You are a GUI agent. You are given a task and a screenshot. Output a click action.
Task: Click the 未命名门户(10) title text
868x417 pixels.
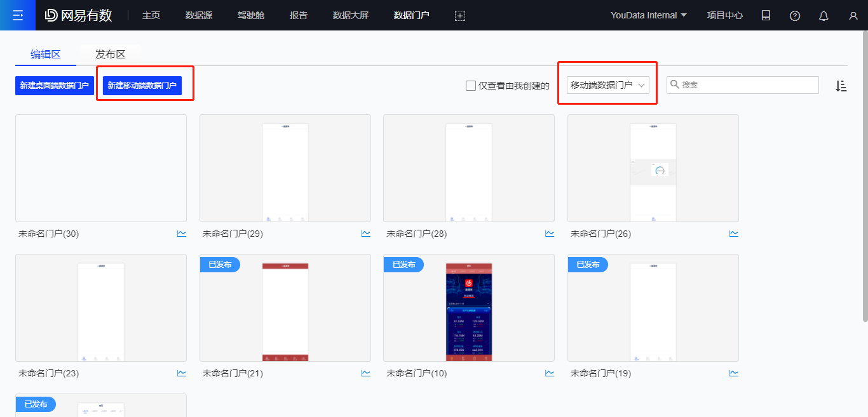(x=417, y=373)
